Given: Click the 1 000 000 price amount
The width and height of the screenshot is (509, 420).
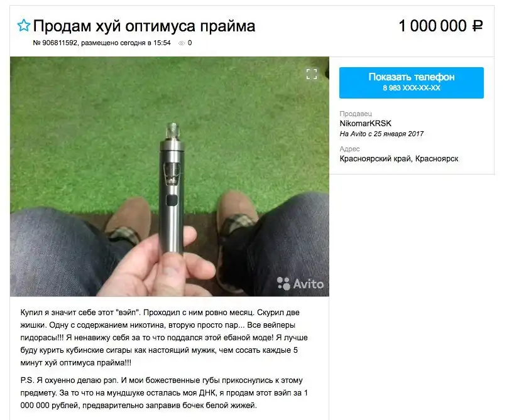Looking at the screenshot, I should point(432,26).
